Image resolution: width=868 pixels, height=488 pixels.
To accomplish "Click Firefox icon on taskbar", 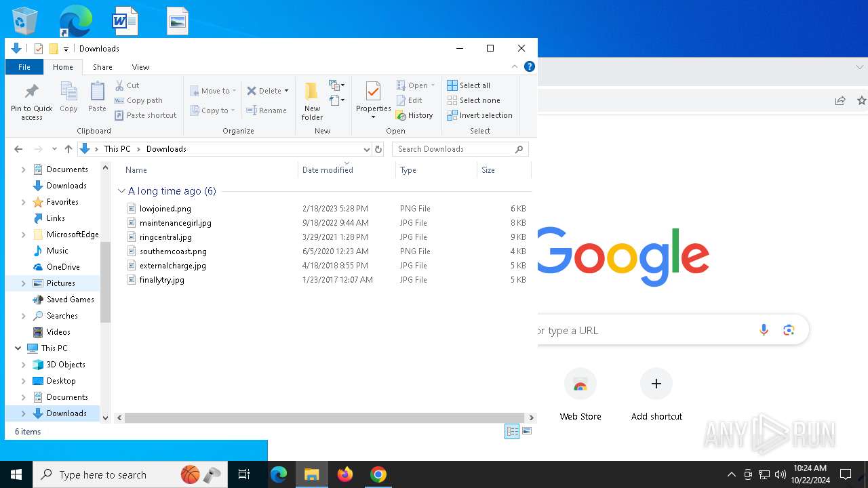I will point(345,474).
